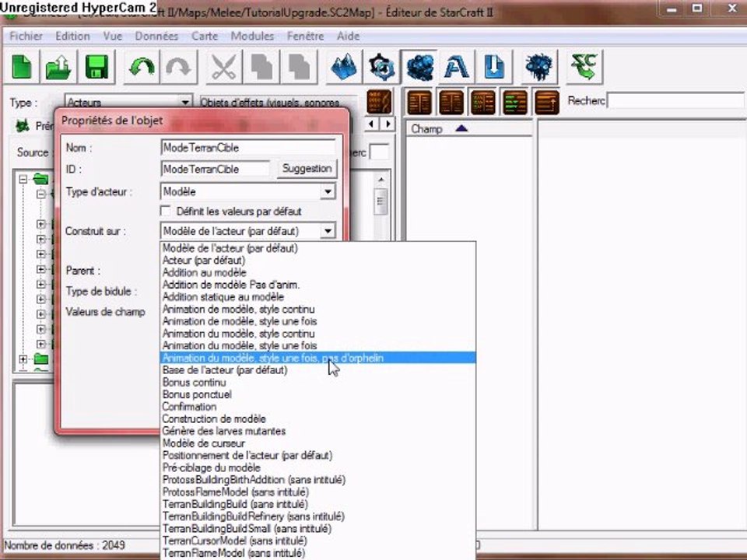This screenshot has width=747, height=560.
Task: Click the Recherc search field
Action: tap(675, 101)
